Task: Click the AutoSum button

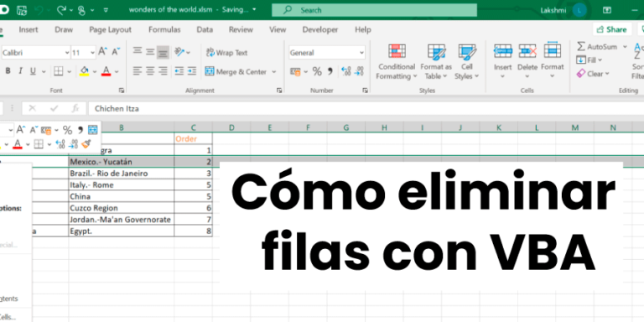Action: click(597, 46)
